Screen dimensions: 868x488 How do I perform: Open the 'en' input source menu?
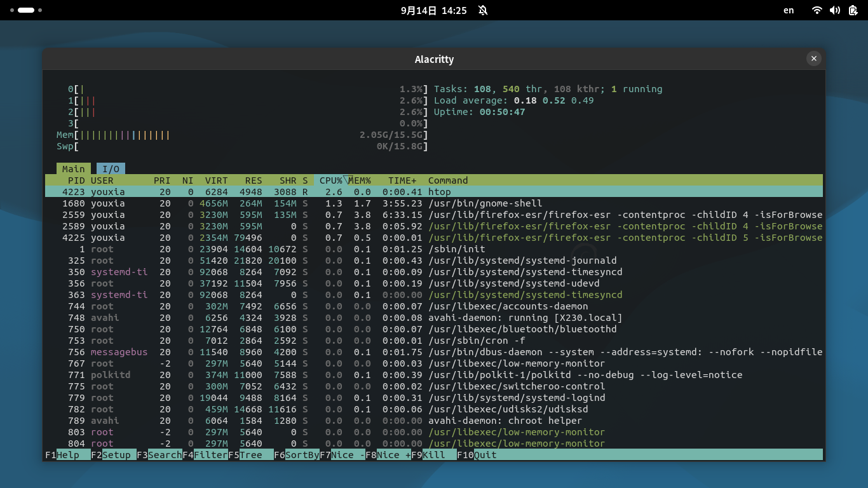789,10
